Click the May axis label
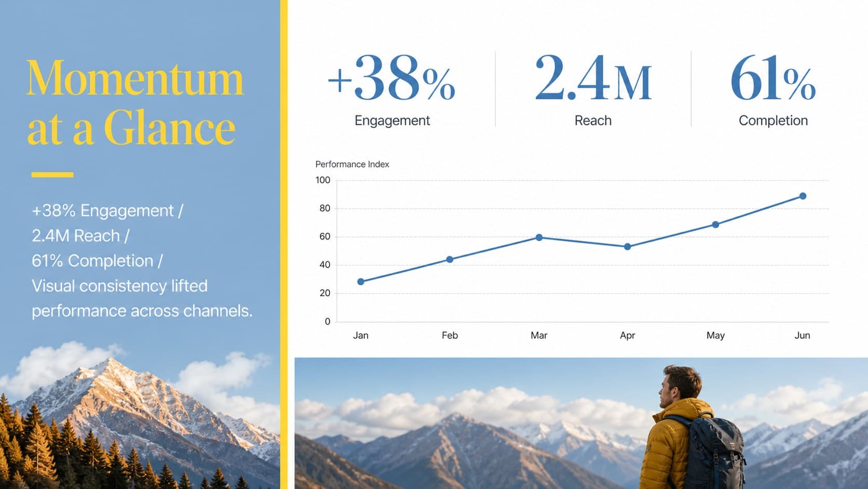Screen dimensions: 868x489 715,336
